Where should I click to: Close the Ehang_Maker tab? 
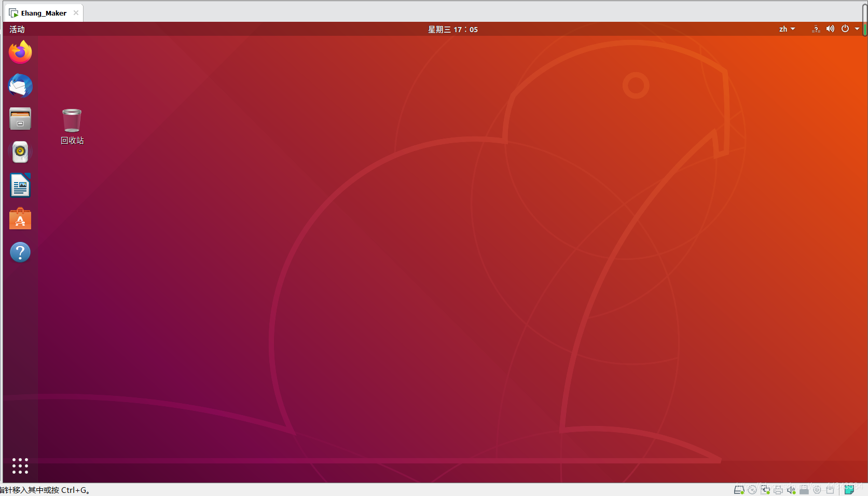(x=76, y=13)
